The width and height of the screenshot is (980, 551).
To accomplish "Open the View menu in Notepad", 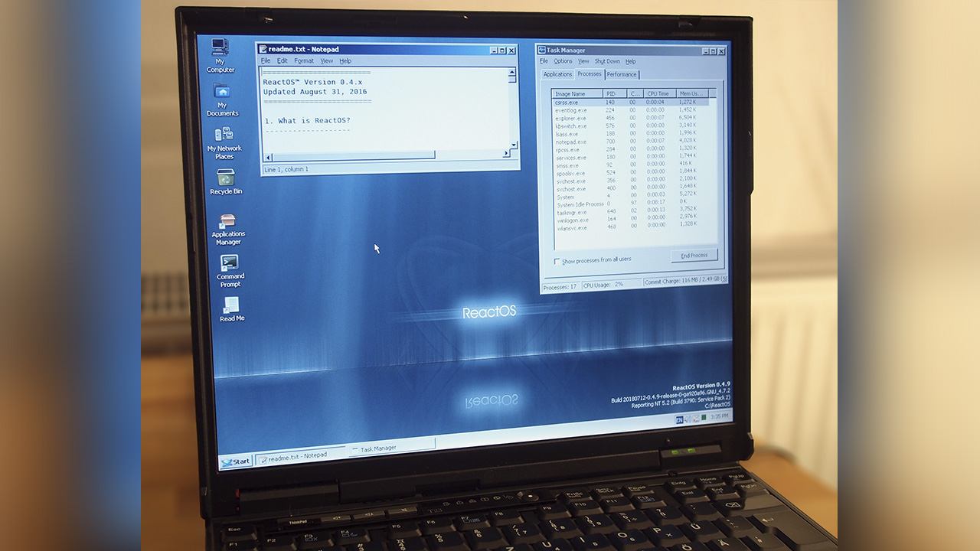I will (x=327, y=61).
